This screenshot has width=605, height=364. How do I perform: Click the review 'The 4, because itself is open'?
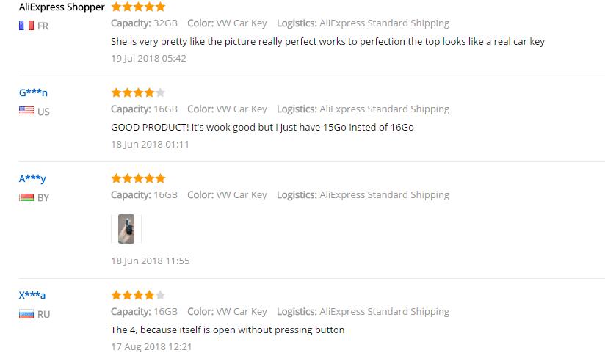click(228, 330)
